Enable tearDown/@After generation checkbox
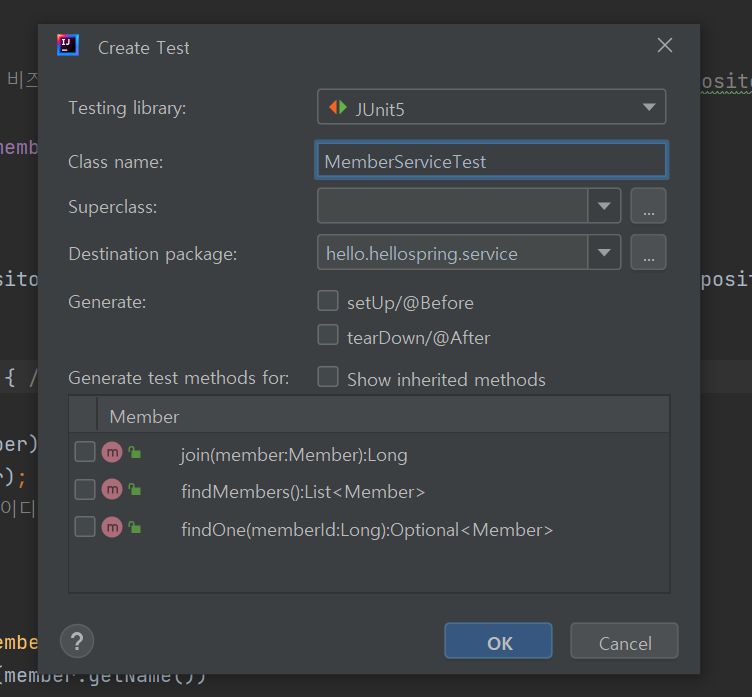Image resolution: width=752 pixels, height=697 pixels. tap(328, 335)
